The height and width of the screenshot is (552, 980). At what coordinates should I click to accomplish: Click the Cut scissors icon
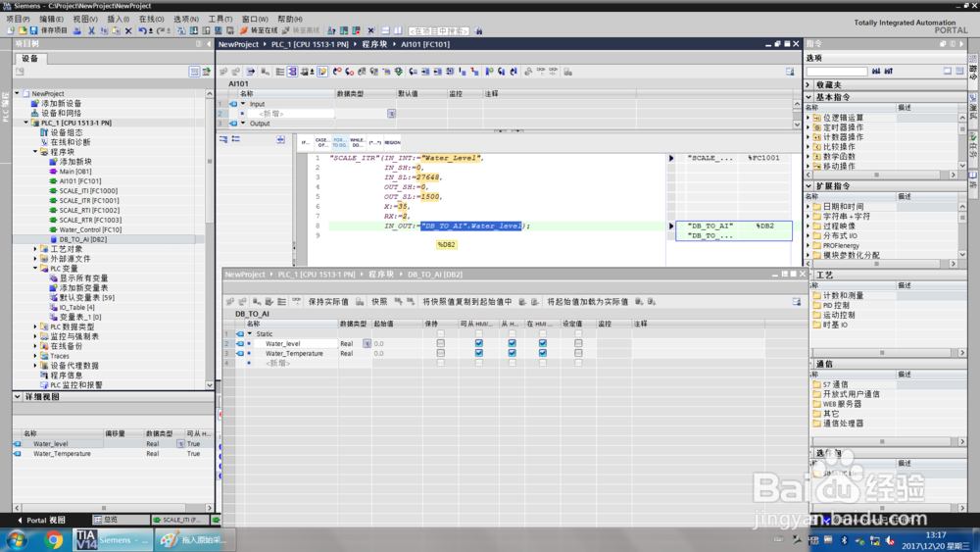coord(91,30)
